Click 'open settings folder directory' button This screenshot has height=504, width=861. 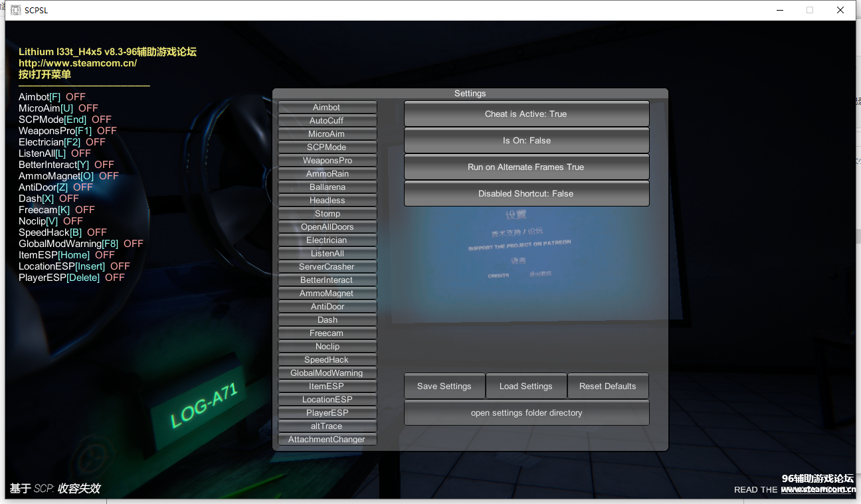(526, 413)
